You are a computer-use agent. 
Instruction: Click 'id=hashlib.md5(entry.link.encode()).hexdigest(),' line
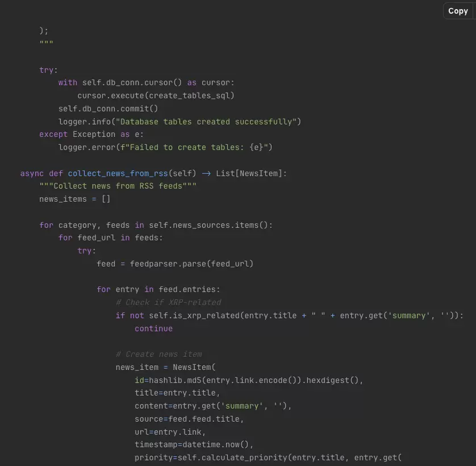[x=249, y=380]
